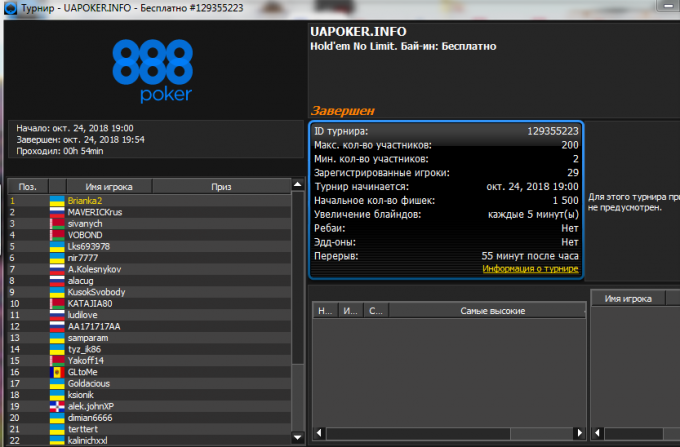Click the 'С...' column header
The image size is (680, 447).
coord(376,311)
